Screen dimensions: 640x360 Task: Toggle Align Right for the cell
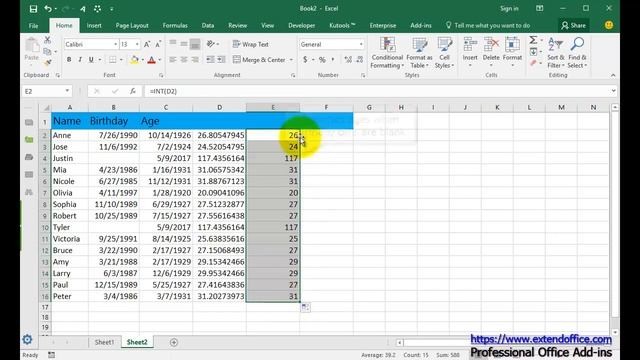tap(195, 60)
